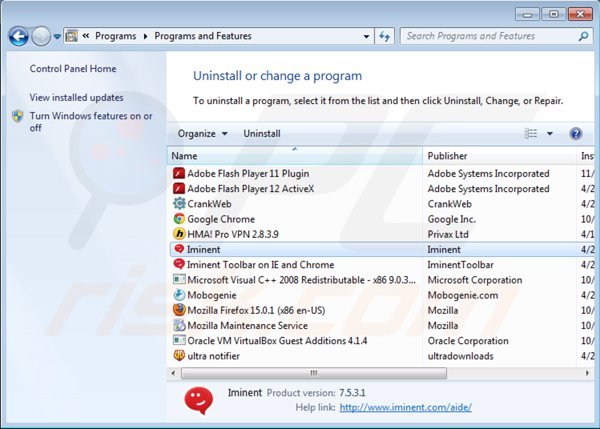The image size is (600, 429).
Task: Select HMA! Pro VPN 2.8.3.9 entry
Action: (233, 234)
